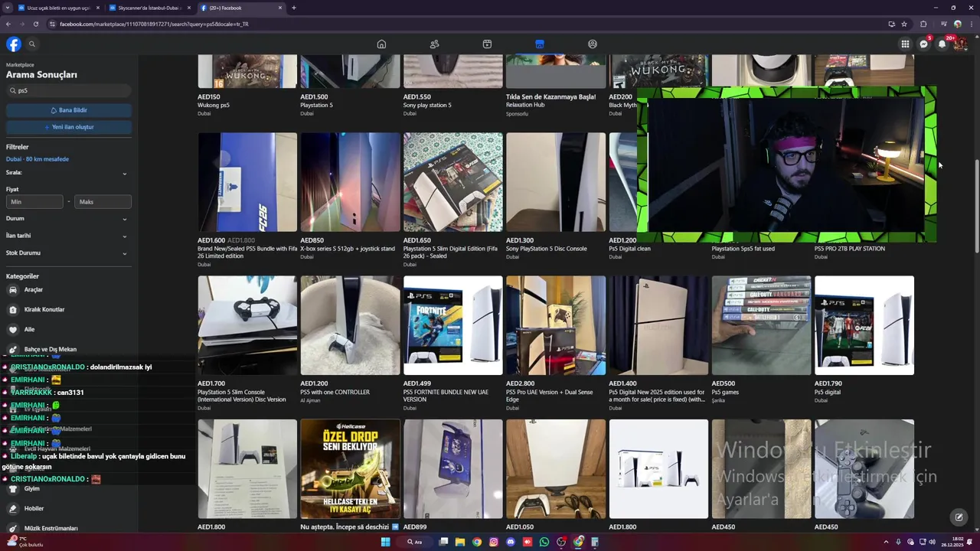Open Chrome extensions puzzle icon
980x551 pixels.
pyautogui.click(x=923, y=24)
